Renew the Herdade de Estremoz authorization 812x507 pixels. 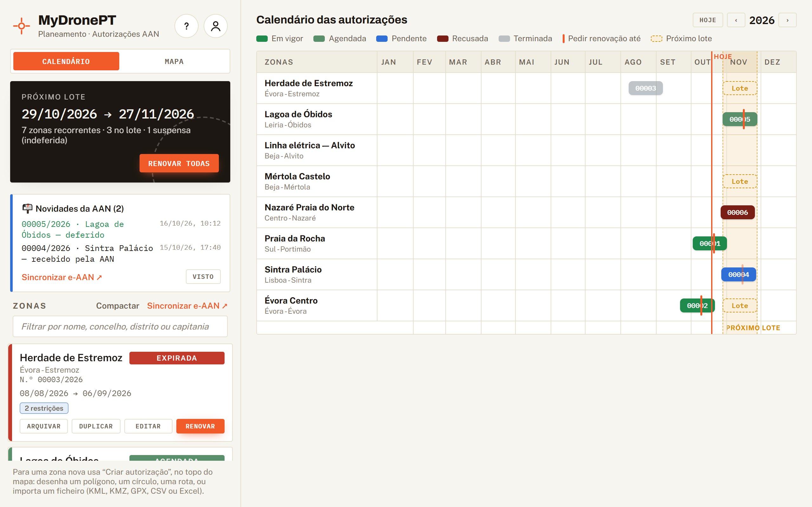pyautogui.click(x=200, y=426)
